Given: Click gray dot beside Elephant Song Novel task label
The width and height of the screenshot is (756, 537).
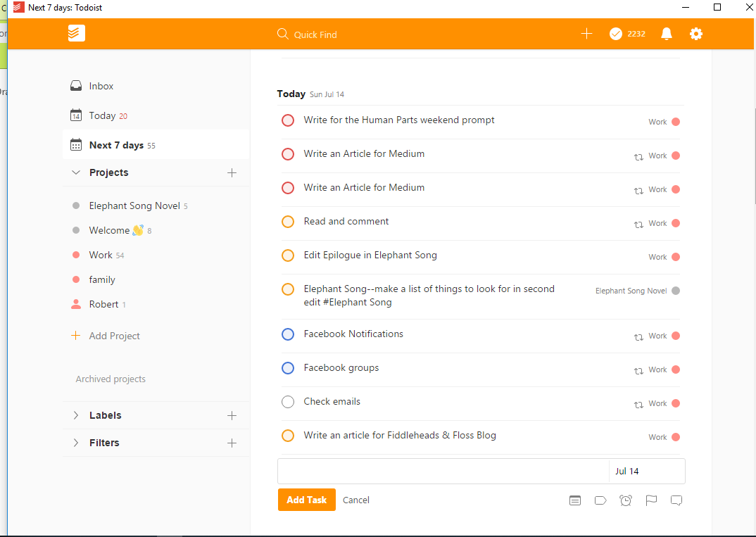Looking at the screenshot, I should [676, 291].
